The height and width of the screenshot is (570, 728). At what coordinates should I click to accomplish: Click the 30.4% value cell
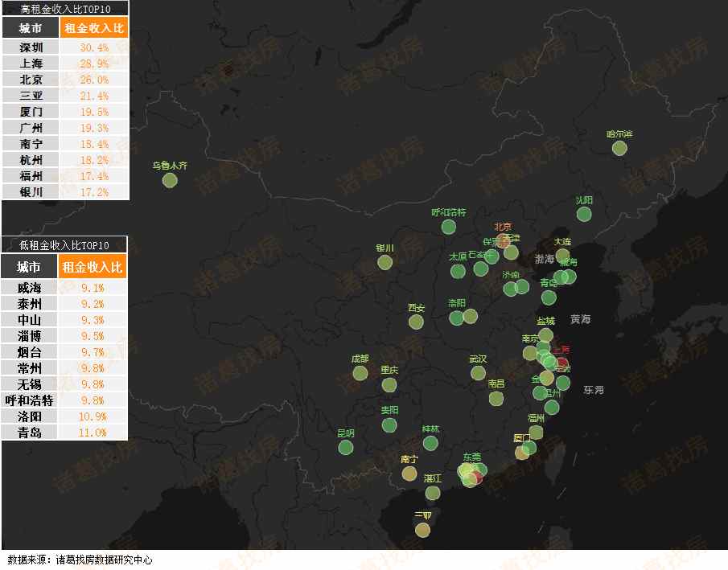94,47
